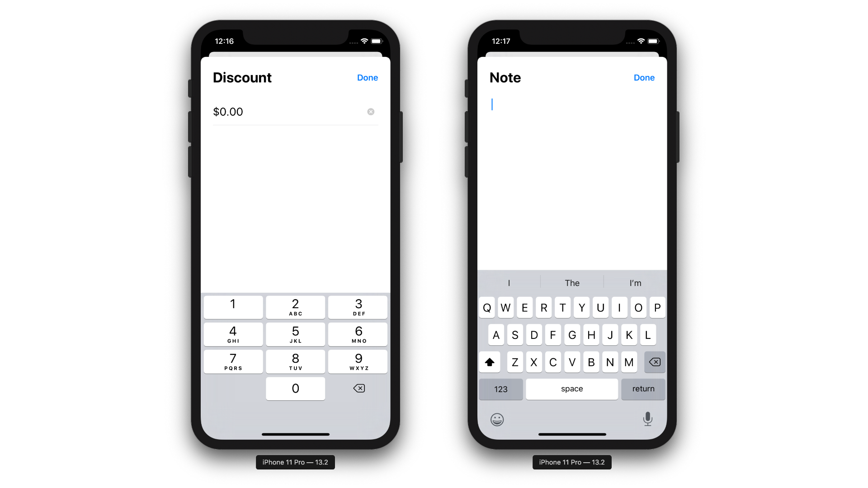
Task: Select the return key on keyboard
Action: click(643, 389)
